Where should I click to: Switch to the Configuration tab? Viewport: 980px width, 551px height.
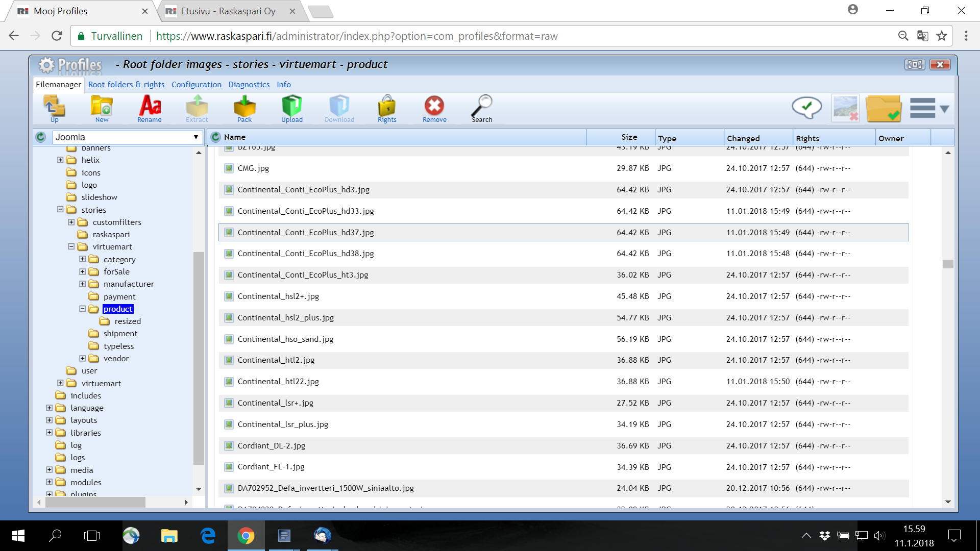tap(196, 85)
